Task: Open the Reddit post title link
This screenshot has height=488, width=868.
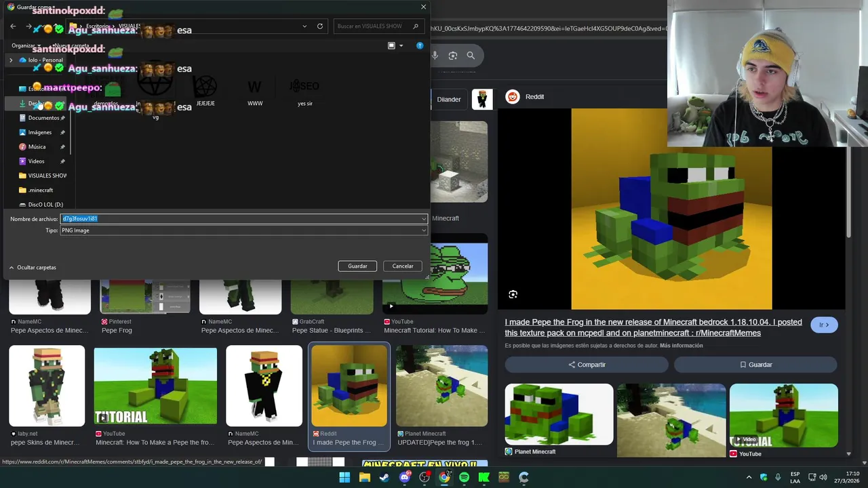Action: [x=653, y=327]
